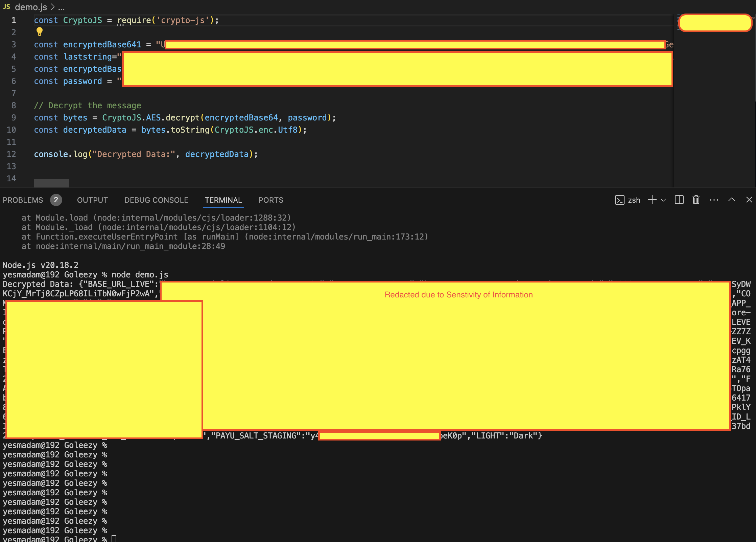Expand the breadcrumb ellipsis symbol list

coord(61,7)
